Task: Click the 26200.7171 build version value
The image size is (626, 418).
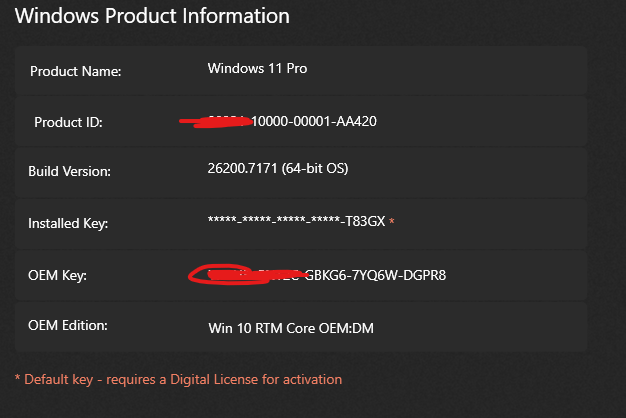Action: pyautogui.click(x=278, y=168)
